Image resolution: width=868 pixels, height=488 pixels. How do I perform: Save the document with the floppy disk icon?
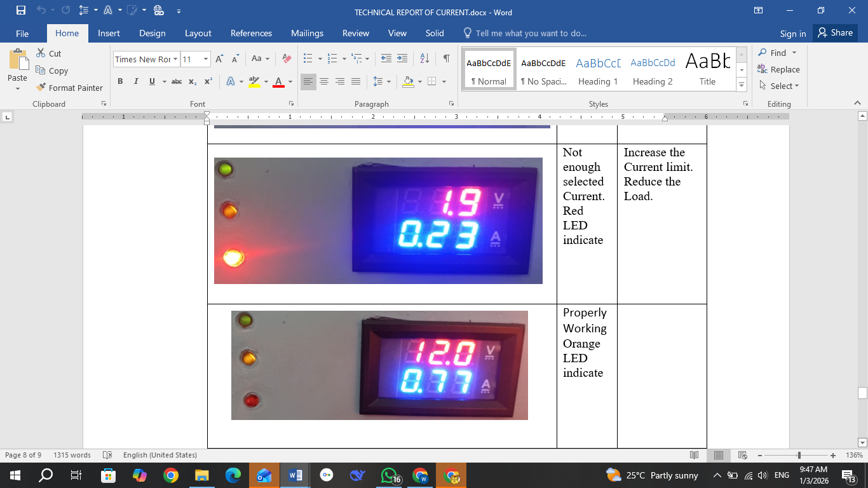pos(21,11)
